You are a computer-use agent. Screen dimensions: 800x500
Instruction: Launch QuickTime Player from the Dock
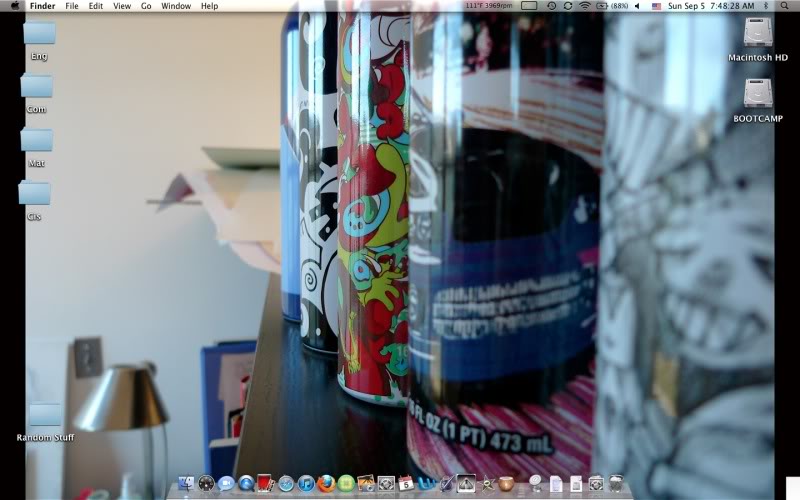[x=246, y=483]
